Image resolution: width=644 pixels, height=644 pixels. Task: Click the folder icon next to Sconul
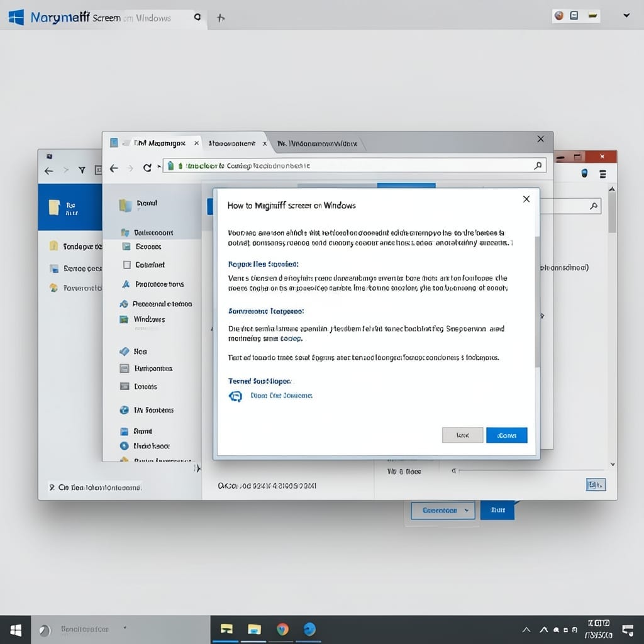pos(125,205)
